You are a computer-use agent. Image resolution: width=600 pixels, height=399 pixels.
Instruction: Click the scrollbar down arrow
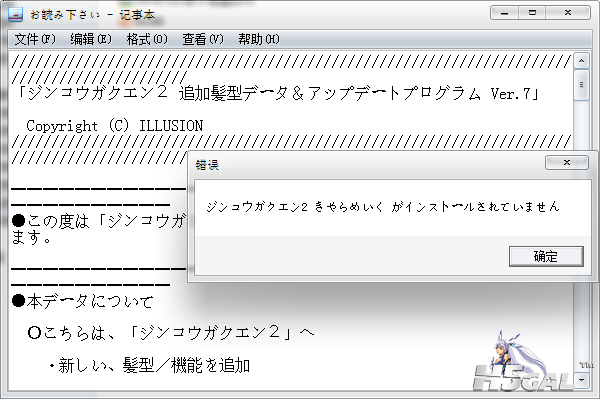(x=581, y=380)
